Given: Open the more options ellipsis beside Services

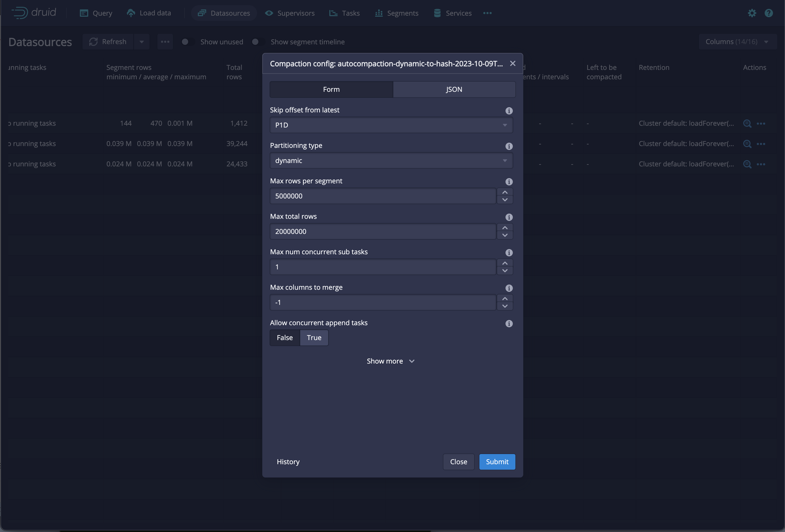Looking at the screenshot, I should 487,13.
